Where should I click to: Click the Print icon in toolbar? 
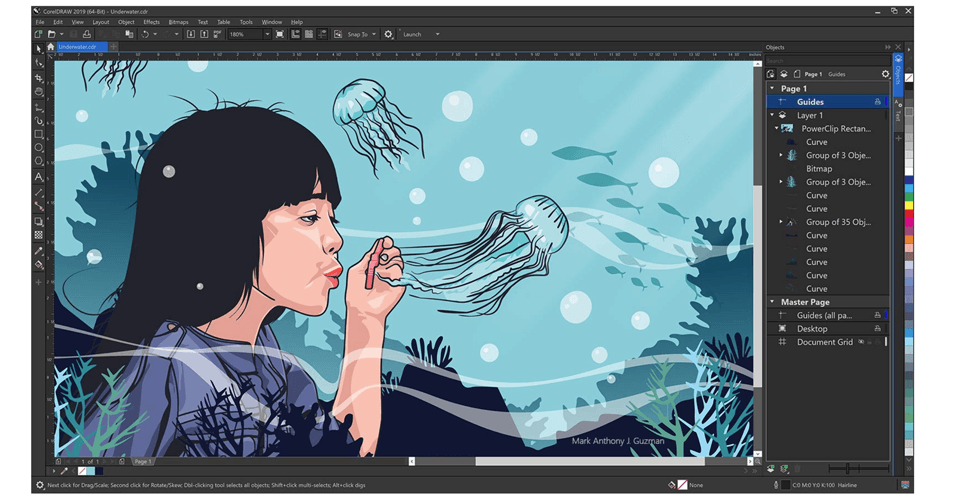(x=87, y=34)
